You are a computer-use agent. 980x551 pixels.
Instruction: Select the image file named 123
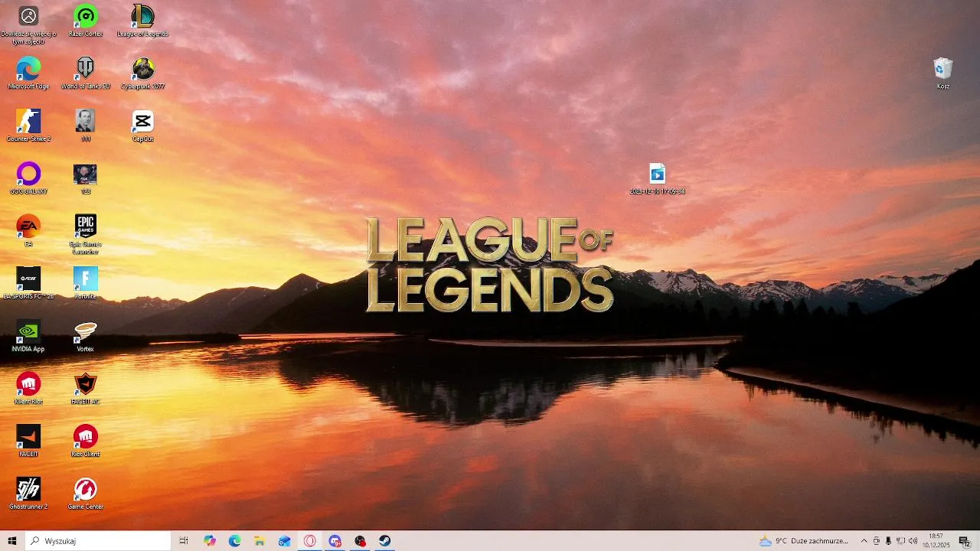86,178
